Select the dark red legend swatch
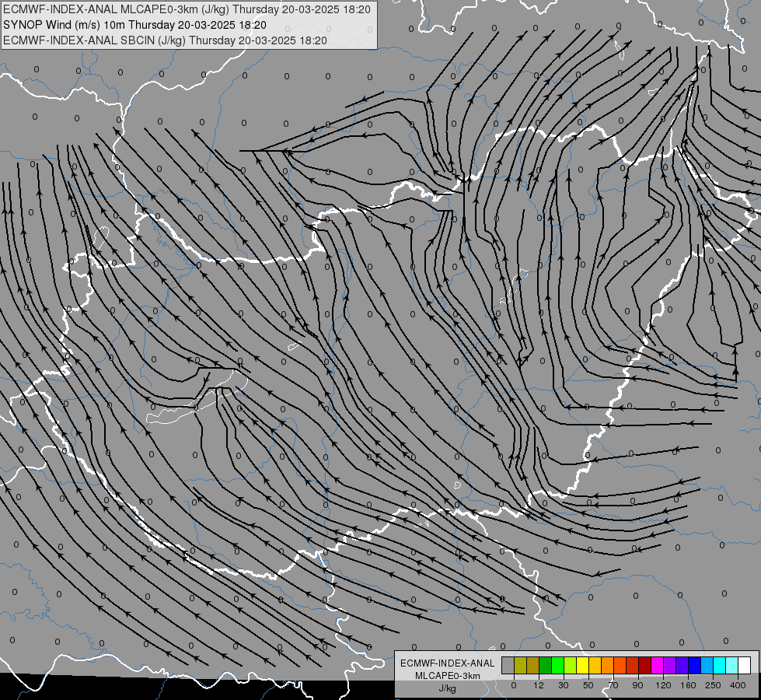 pos(644,666)
